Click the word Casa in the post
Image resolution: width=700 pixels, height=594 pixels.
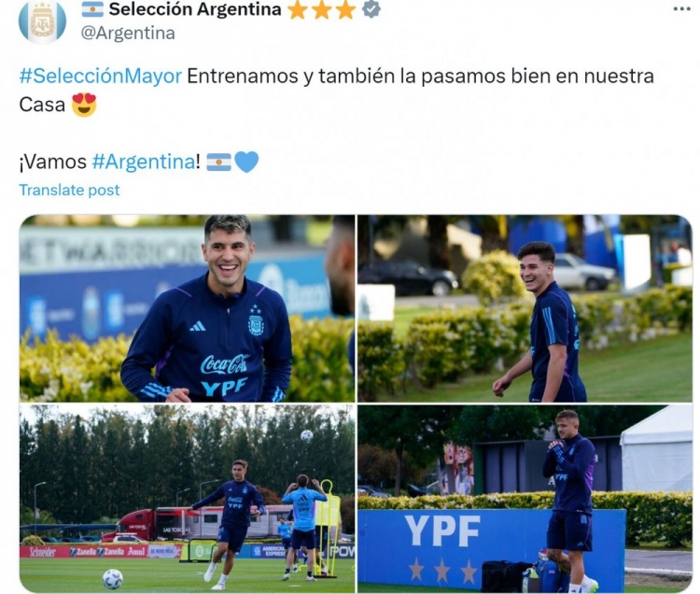click(x=42, y=105)
